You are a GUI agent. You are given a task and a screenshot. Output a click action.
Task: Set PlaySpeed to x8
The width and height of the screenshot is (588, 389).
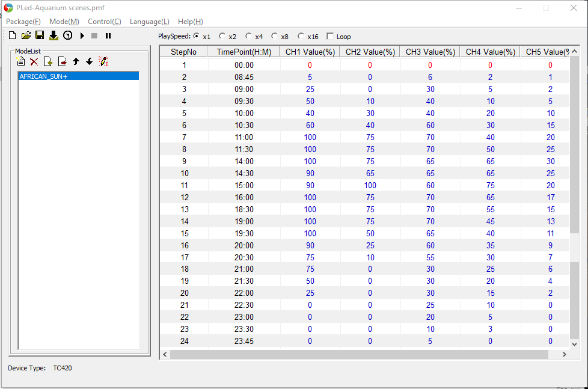(275, 36)
